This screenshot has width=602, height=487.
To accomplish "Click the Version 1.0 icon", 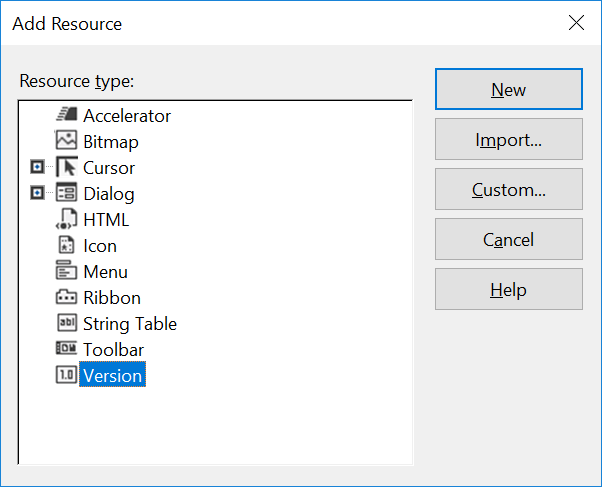I will tap(66, 374).
